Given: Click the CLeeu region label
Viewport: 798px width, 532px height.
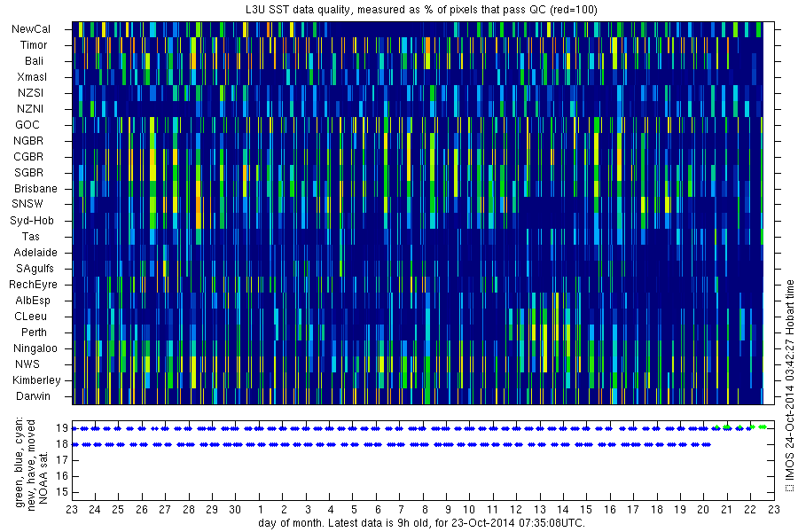Looking at the screenshot, I should click(x=30, y=317).
